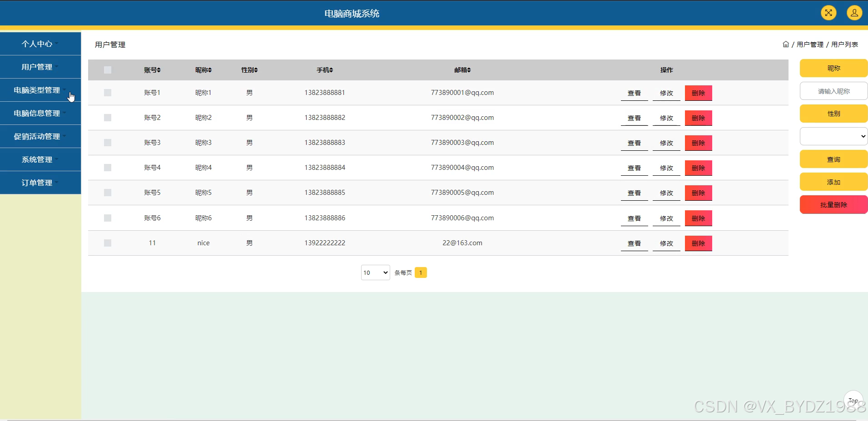Click 修改 for 账号6 row
868x421 pixels.
pyautogui.click(x=666, y=218)
